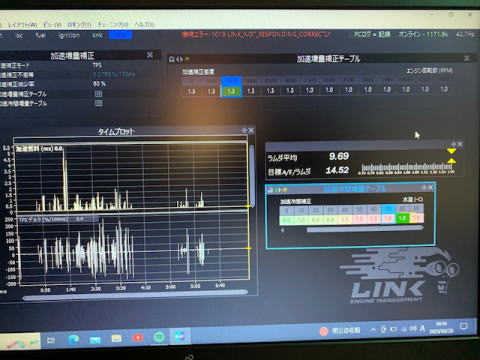The image size is (480, 360).
Task: Open the チューニング menu
Action: pos(113,25)
